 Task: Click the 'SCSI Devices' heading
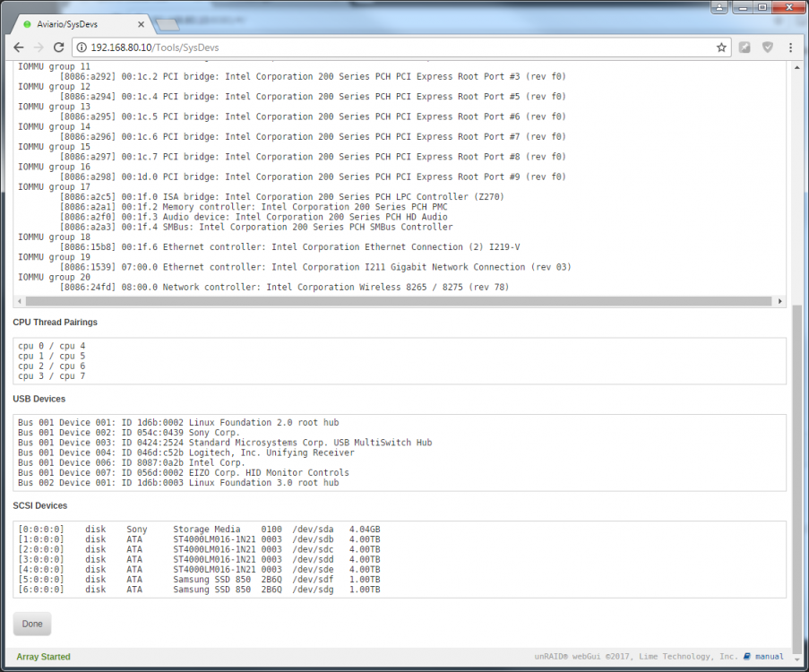(40, 506)
